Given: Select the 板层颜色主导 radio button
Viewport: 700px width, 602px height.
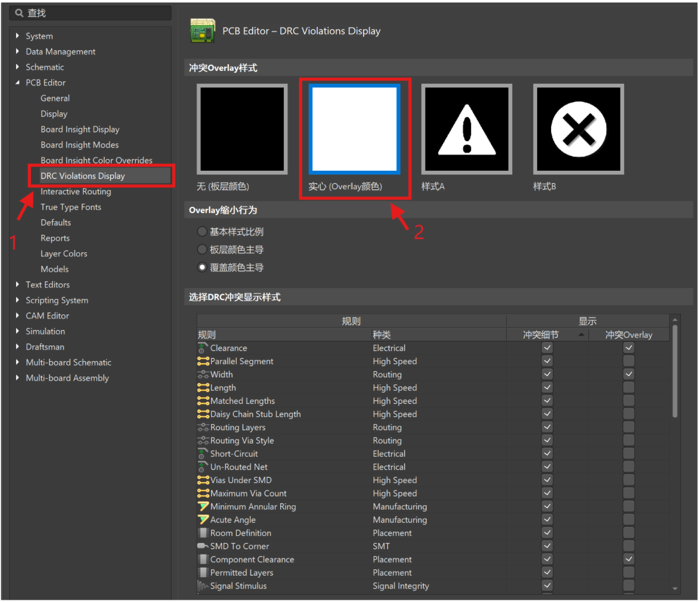Looking at the screenshot, I should [203, 250].
